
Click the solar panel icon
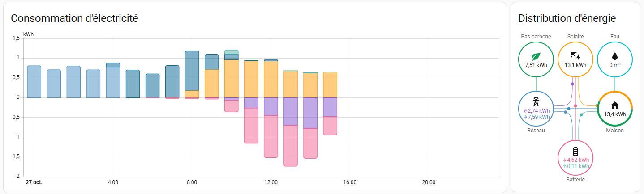pyautogui.click(x=575, y=56)
